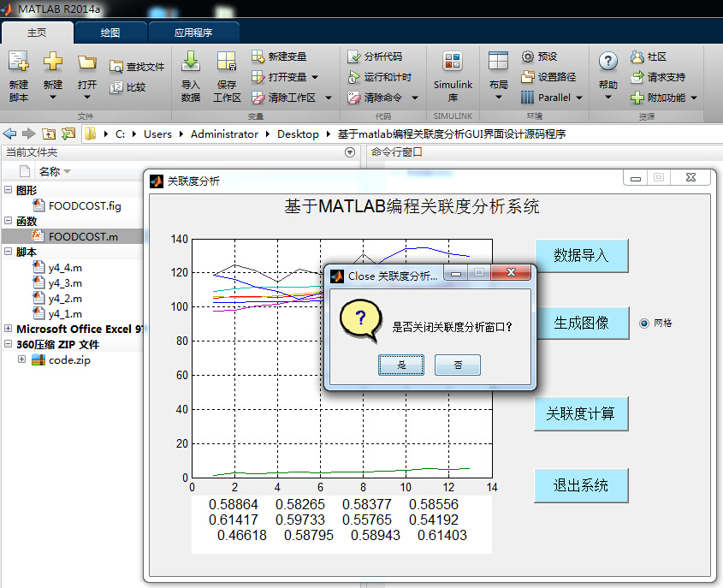Click the Help (帮助) question mark icon

pyautogui.click(x=607, y=61)
